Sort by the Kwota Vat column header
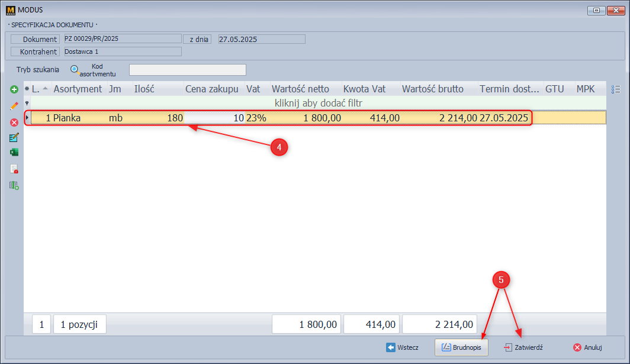The width and height of the screenshot is (630, 364). coord(371,89)
